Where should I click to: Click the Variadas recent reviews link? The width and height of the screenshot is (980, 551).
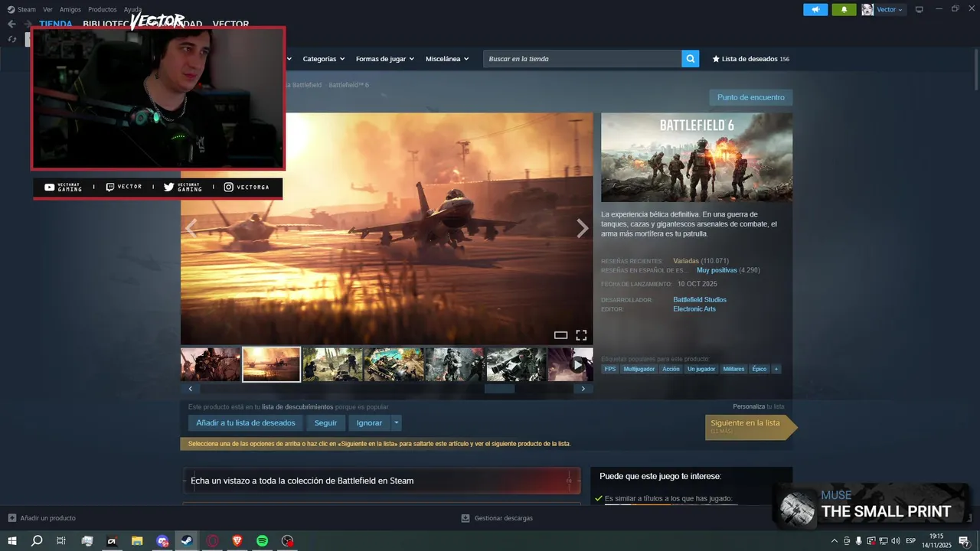[x=686, y=261]
